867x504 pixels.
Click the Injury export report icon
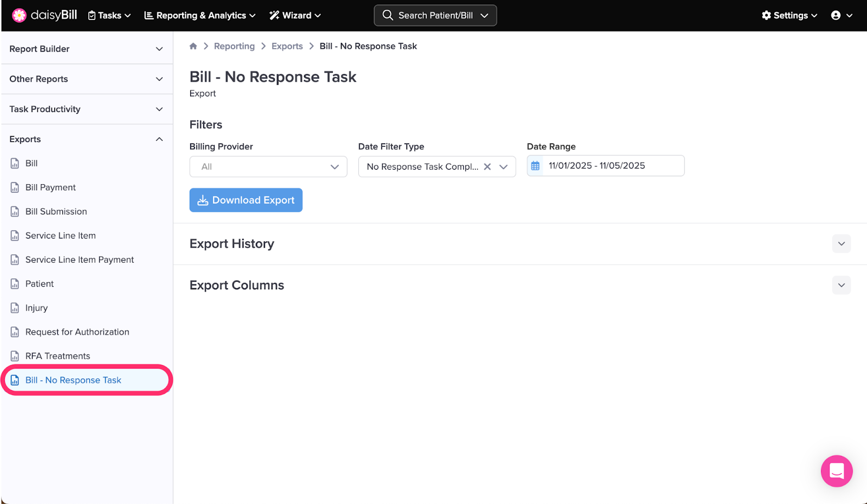[15, 308]
